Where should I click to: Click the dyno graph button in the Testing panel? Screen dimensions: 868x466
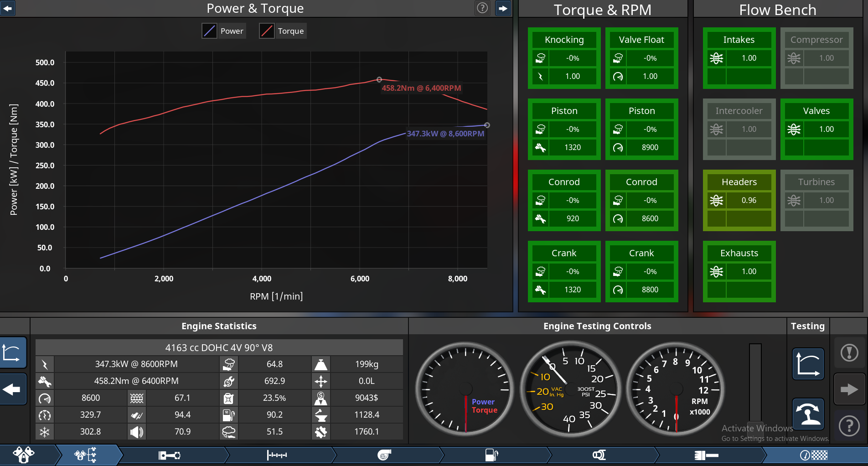tap(808, 364)
